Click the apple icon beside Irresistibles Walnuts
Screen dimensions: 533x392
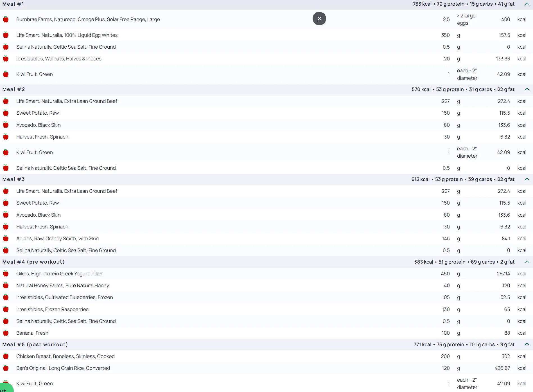coord(6,59)
